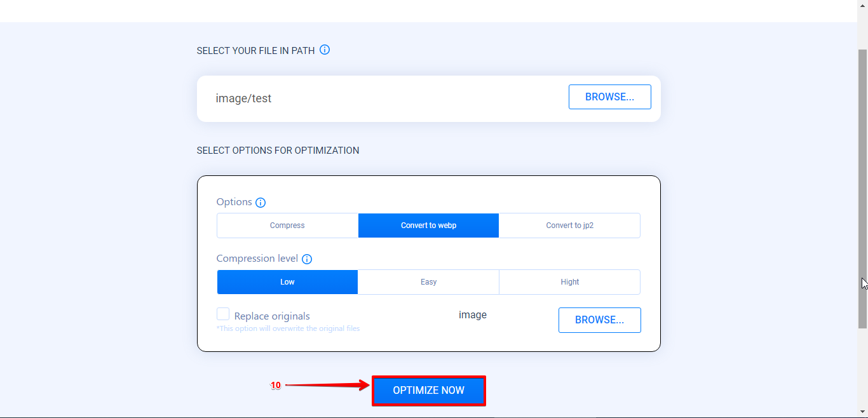
Task: Click the 'Replace originals' label text
Action: (272, 316)
